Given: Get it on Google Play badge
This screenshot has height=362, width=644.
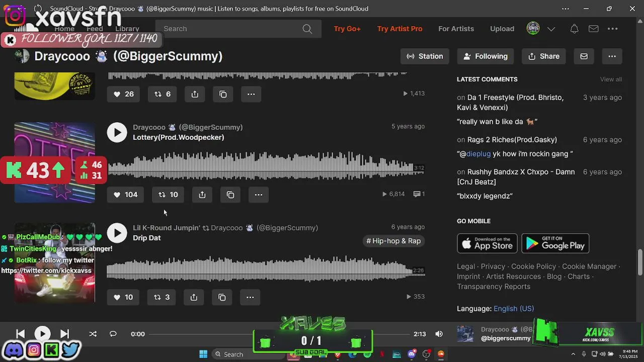Looking at the screenshot, I should [555, 243].
